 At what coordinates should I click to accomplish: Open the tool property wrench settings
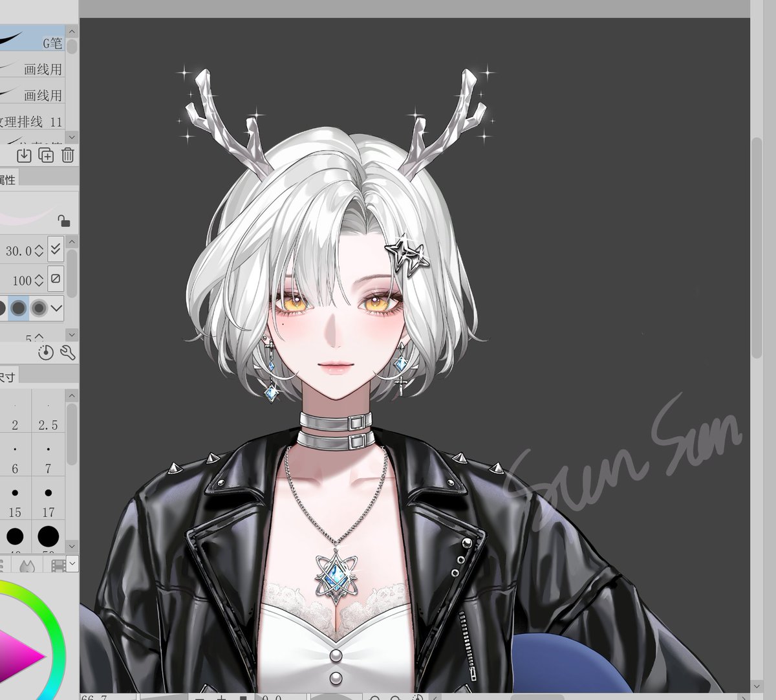coord(67,354)
